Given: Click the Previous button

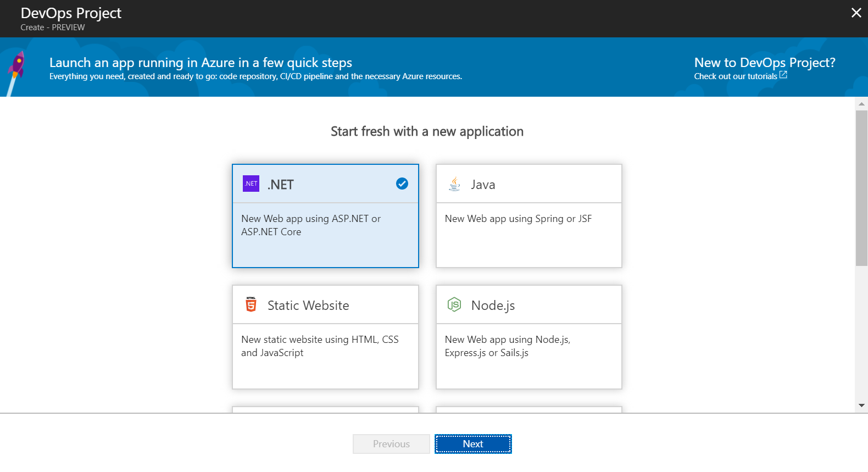Looking at the screenshot, I should (x=391, y=444).
